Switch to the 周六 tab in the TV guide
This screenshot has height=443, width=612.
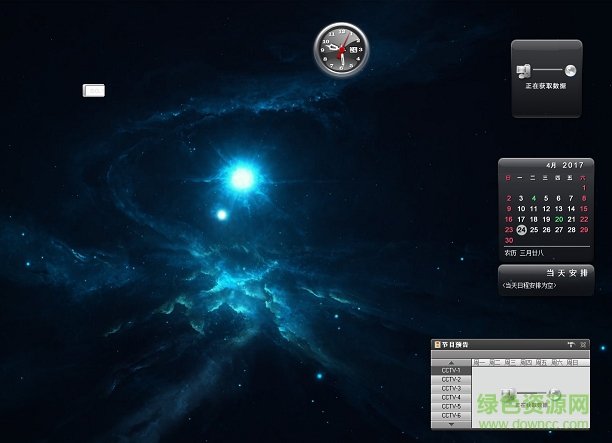click(557, 363)
